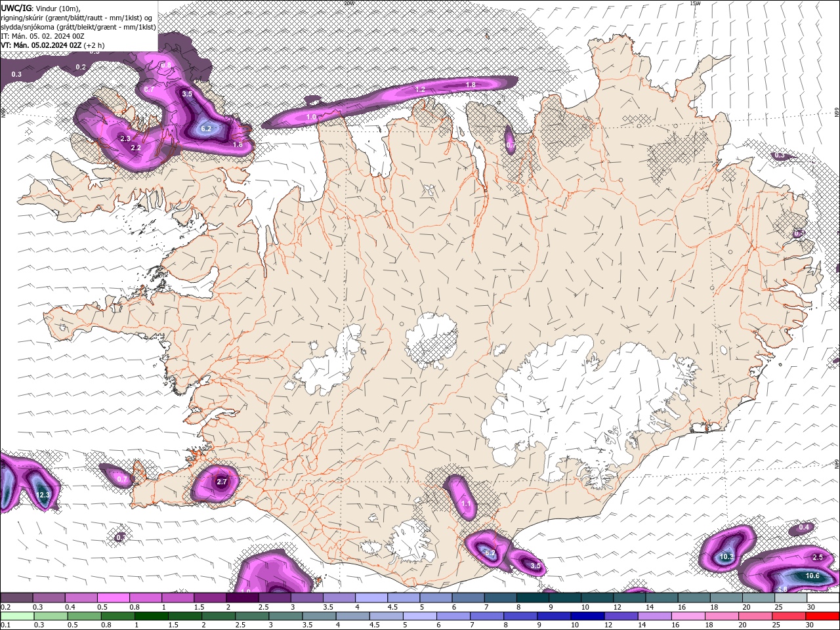Click the pale green 0.1 swatch in the rain scale

[17, 616]
